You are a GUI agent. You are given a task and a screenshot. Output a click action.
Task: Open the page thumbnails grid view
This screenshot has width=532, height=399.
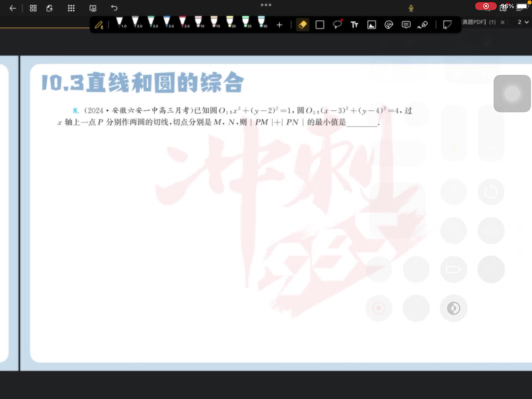[33, 8]
